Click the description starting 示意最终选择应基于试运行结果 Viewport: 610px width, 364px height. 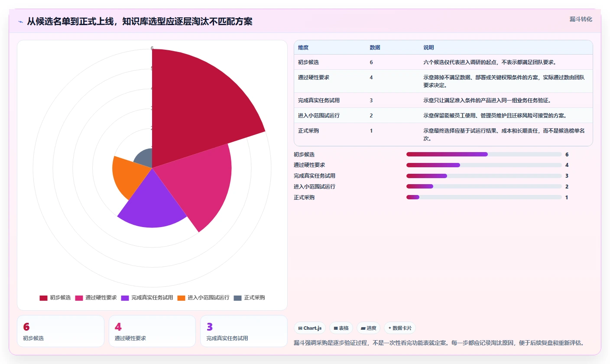[x=505, y=135]
